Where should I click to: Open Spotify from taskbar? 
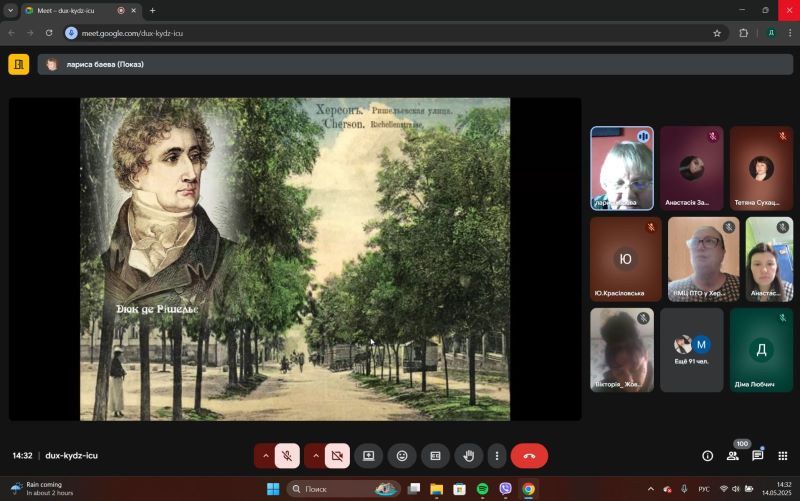click(482, 489)
